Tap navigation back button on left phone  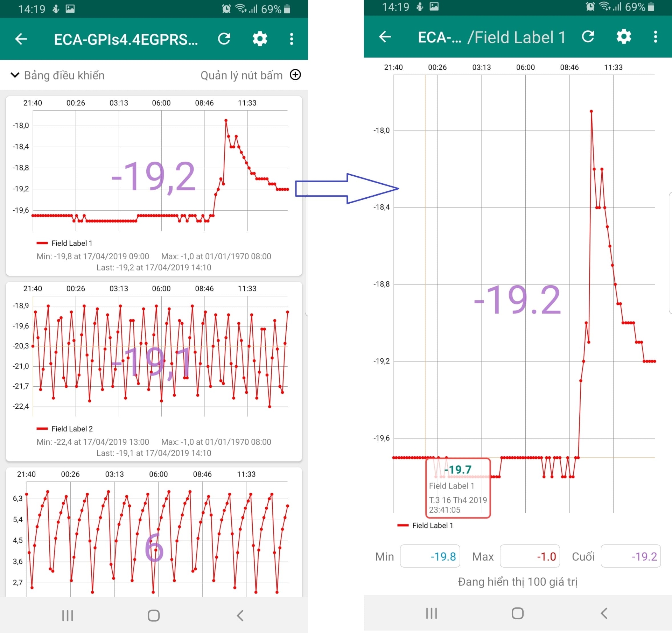click(240, 616)
